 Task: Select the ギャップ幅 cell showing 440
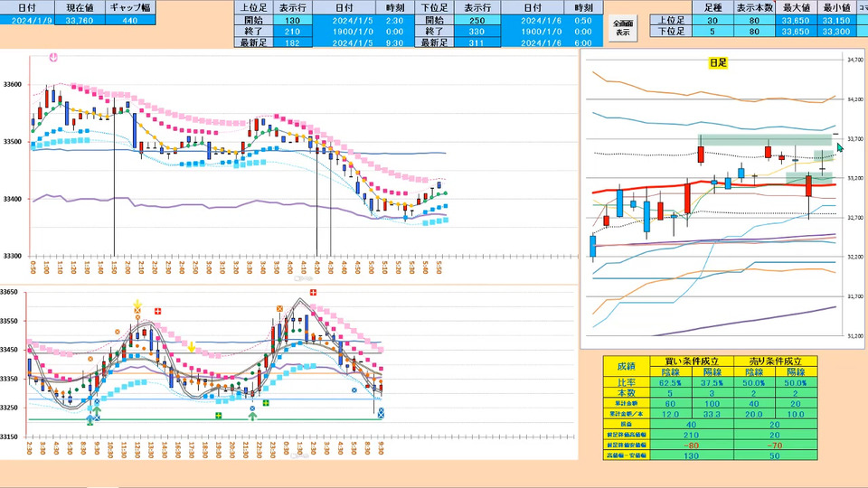pyautogui.click(x=130, y=21)
